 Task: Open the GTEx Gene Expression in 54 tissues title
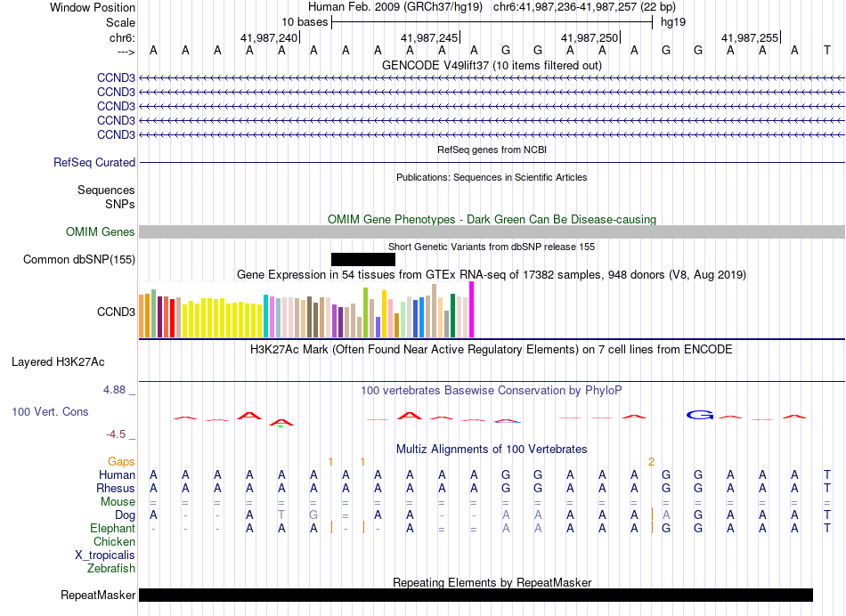coord(492,274)
